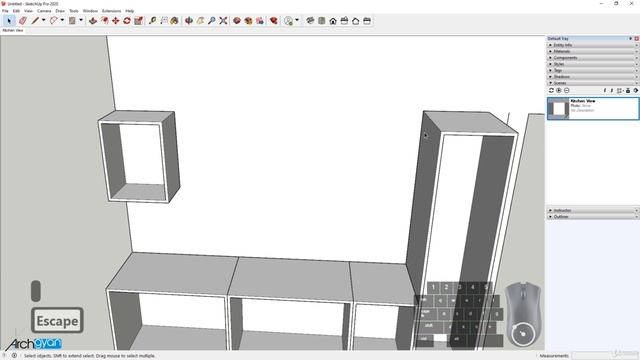Open the Help menu
The width and height of the screenshot is (640, 360).
129,11
